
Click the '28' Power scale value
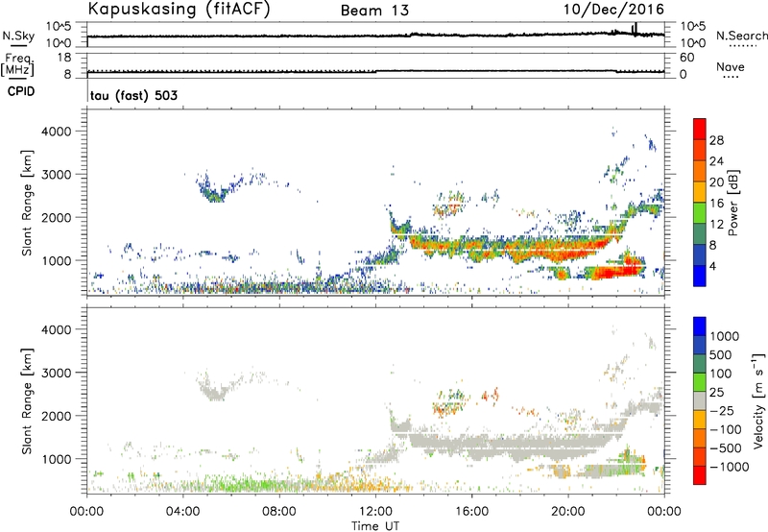point(716,140)
